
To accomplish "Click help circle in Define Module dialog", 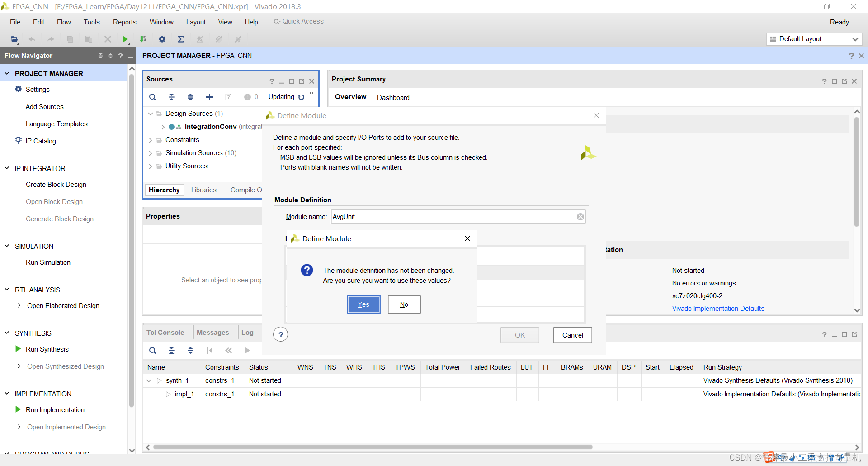I will click(281, 334).
